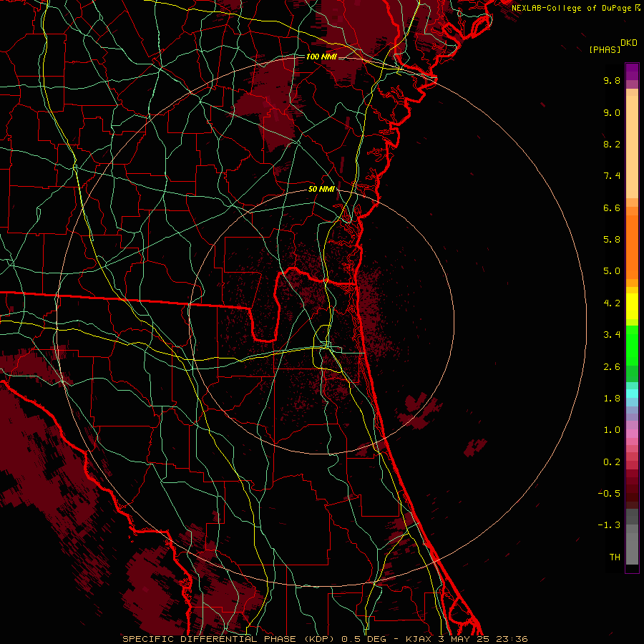This screenshot has width=644, height=644.
Task: Select the peach color bar segment near 8.2
Action: [x=632, y=147]
